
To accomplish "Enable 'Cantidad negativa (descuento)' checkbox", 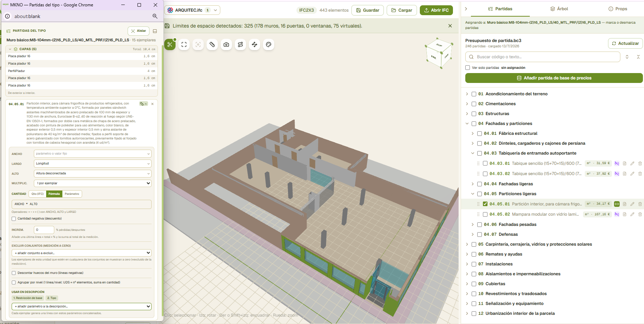I will tap(14, 218).
